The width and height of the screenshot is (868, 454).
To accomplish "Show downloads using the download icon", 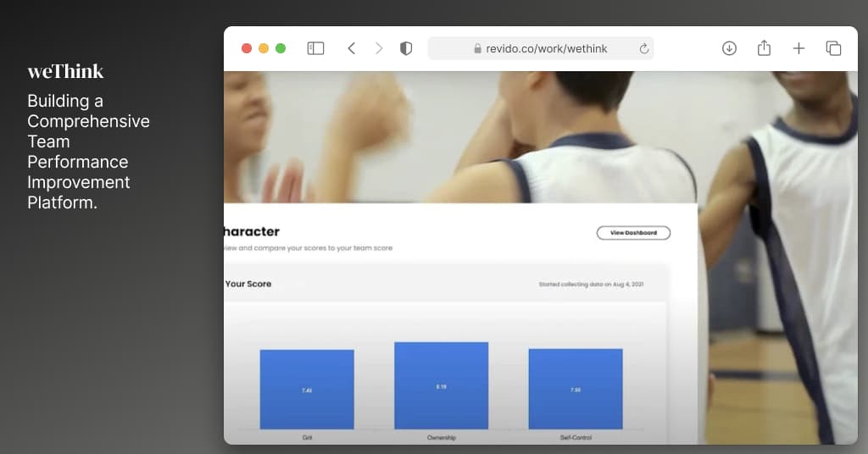I will 729,48.
